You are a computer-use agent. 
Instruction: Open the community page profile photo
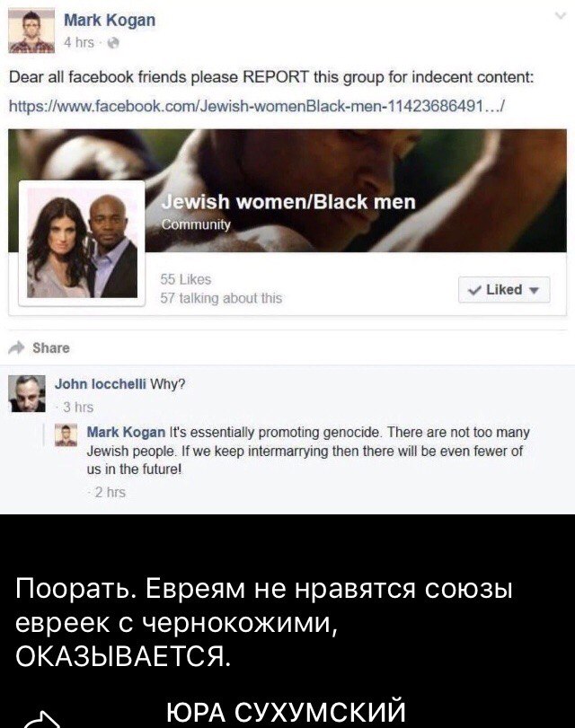(x=82, y=243)
